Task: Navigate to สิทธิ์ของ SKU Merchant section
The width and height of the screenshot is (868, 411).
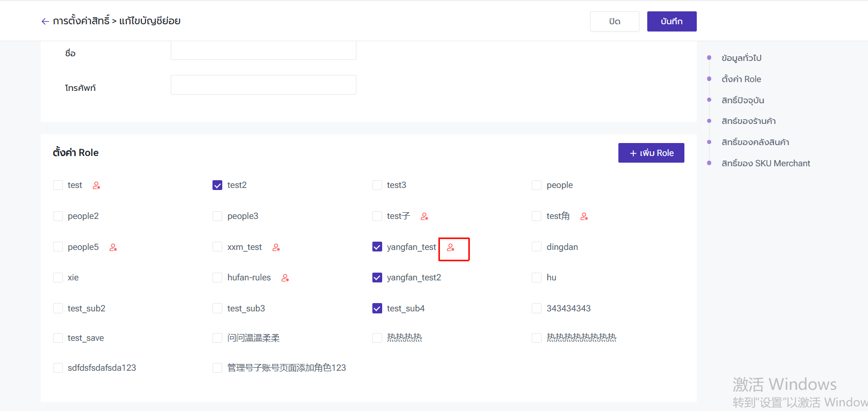Action: coord(765,163)
